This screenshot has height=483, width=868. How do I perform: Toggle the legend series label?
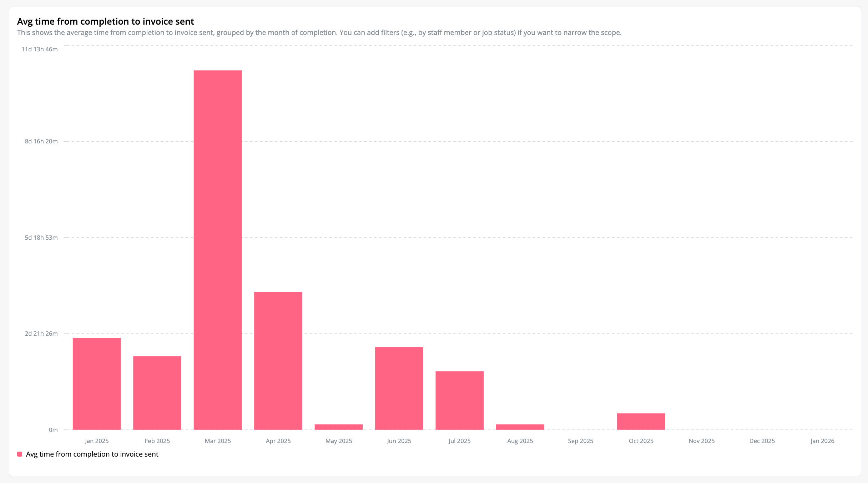pyautogui.click(x=92, y=454)
